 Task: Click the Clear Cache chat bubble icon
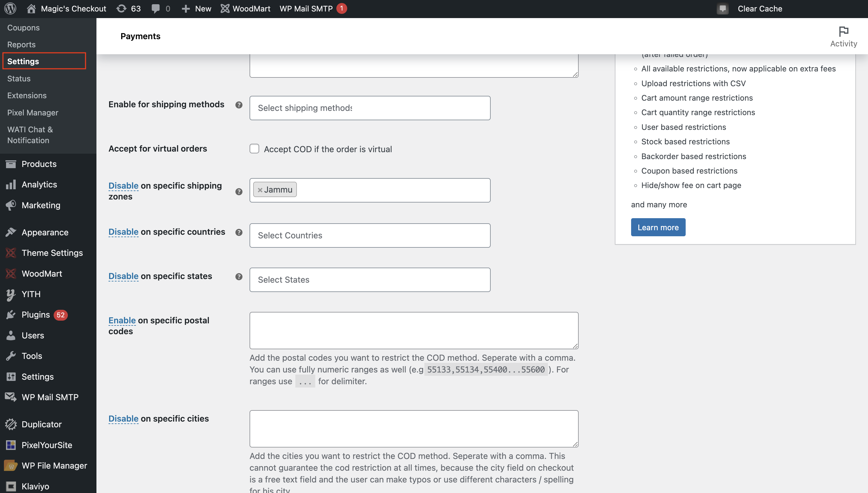pos(722,9)
